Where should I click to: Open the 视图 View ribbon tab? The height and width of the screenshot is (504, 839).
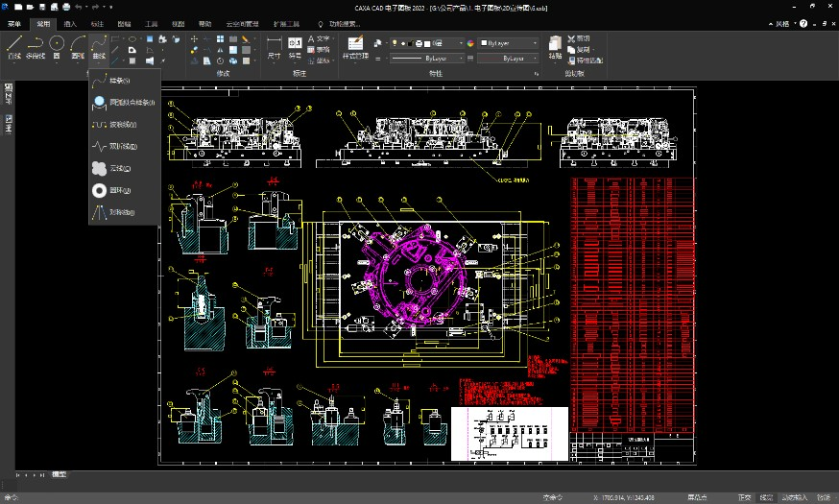179,22
